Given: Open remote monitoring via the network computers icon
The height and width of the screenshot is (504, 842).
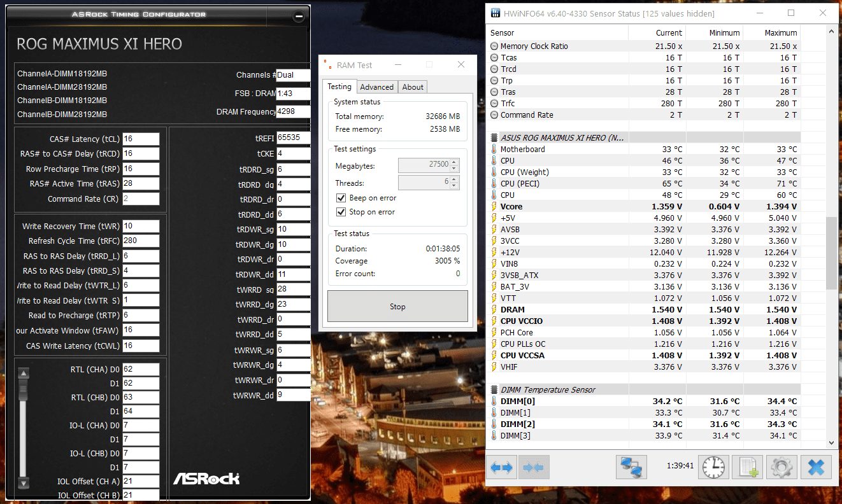Looking at the screenshot, I should (631, 468).
